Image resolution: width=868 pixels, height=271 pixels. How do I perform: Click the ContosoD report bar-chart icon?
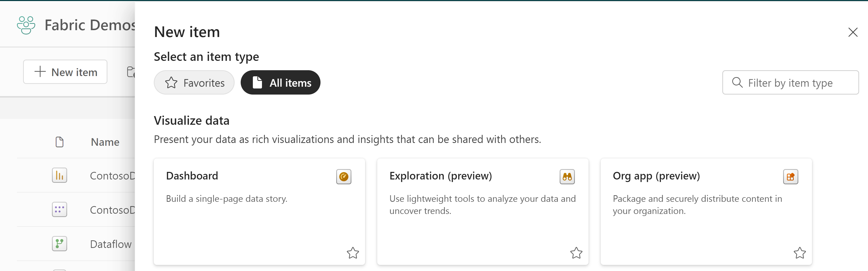click(59, 176)
